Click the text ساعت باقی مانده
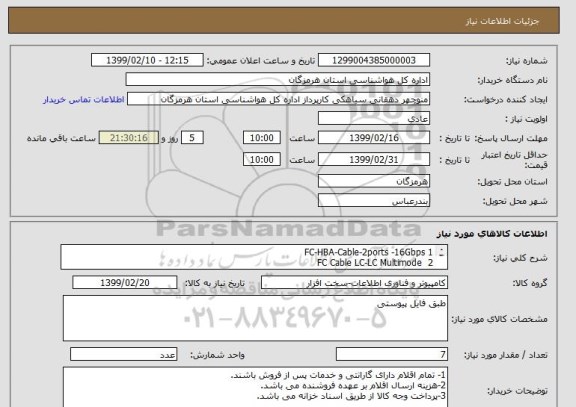Image resolution: width=576 pixels, height=407 pixels. click(61, 138)
